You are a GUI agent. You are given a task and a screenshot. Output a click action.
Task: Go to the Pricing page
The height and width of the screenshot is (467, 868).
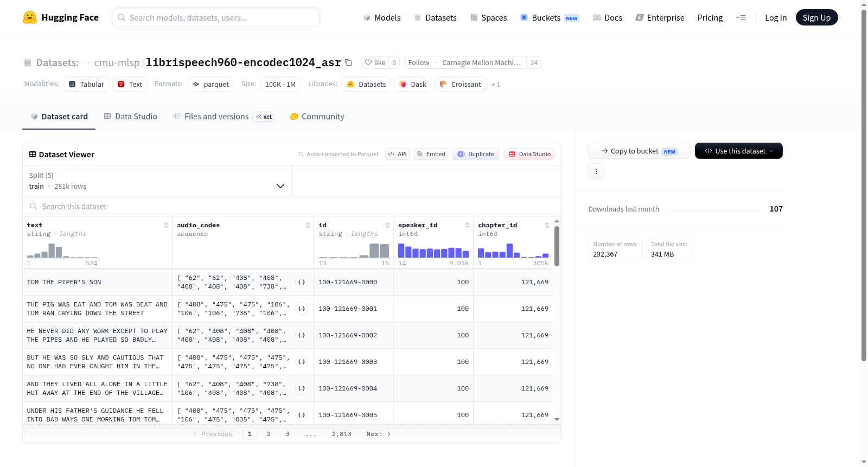710,17
